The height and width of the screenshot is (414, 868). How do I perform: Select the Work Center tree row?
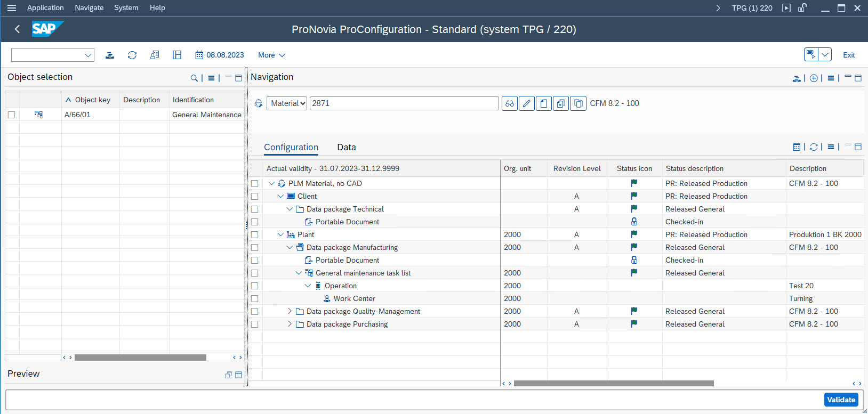click(x=354, y=298)
